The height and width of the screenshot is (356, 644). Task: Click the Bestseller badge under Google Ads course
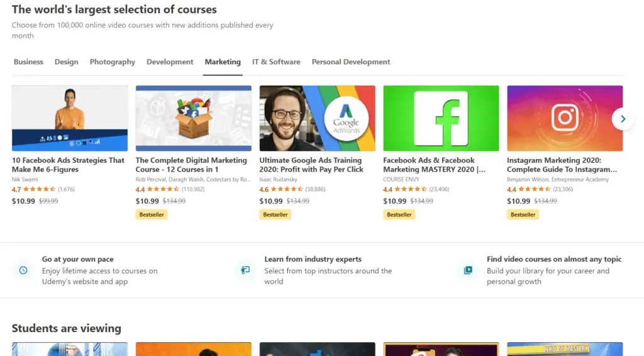click(275, 214)
